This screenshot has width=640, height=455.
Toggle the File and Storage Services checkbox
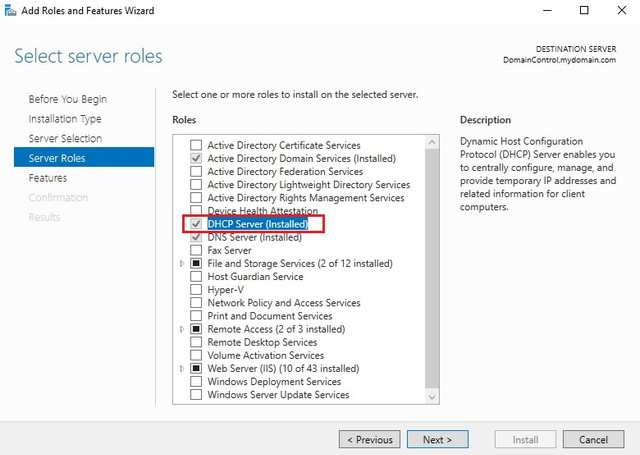coord(196,263)
